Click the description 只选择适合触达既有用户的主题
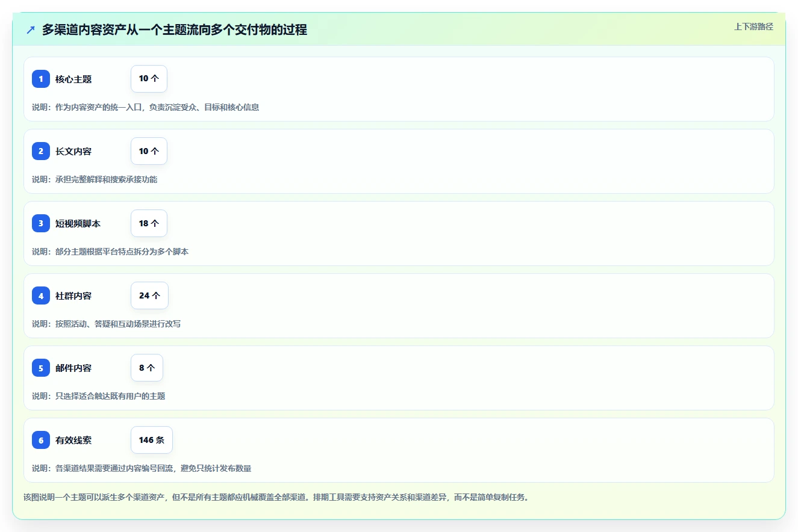798x532 pixels. click(x=99, y=396)
